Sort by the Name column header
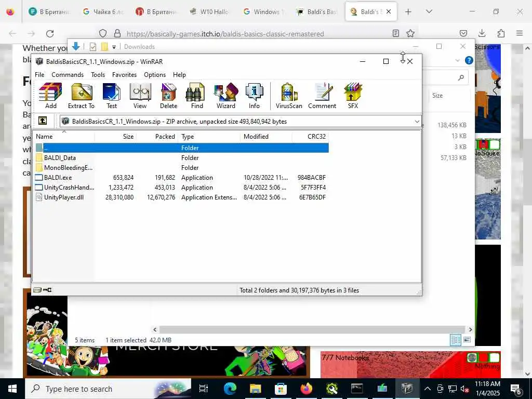Screen dimensions: 532x399 coord(64,137)
